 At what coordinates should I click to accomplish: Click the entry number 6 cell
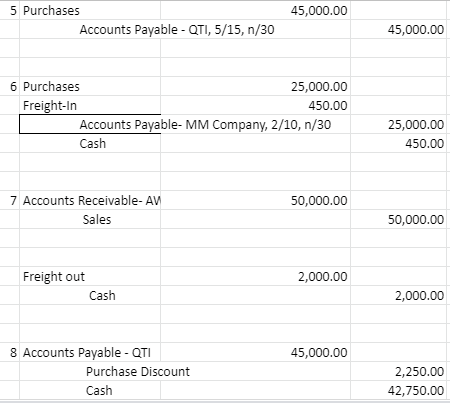coord(10,86)
